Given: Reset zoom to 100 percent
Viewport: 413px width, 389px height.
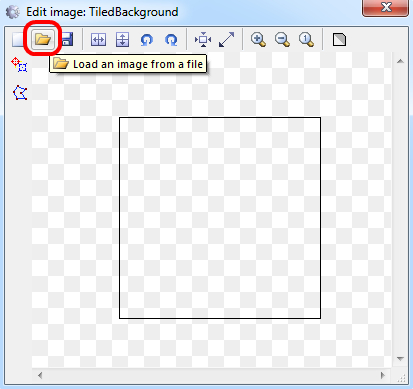Looking at the screenshot, I should point(306,40).
